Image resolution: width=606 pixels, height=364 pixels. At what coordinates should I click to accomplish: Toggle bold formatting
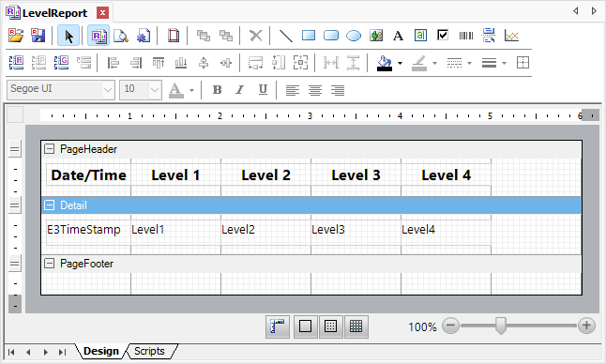point(218,90)
